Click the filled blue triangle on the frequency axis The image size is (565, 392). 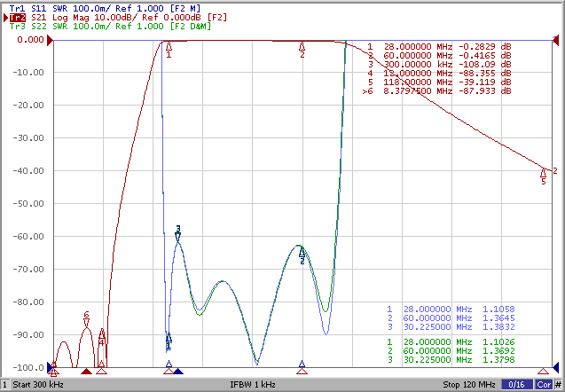(x=178, y=371)
